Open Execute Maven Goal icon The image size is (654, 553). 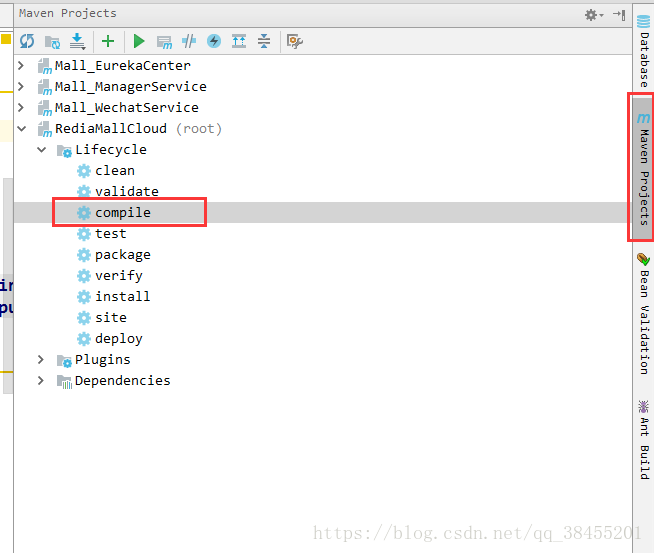click(x=164, y=42)
